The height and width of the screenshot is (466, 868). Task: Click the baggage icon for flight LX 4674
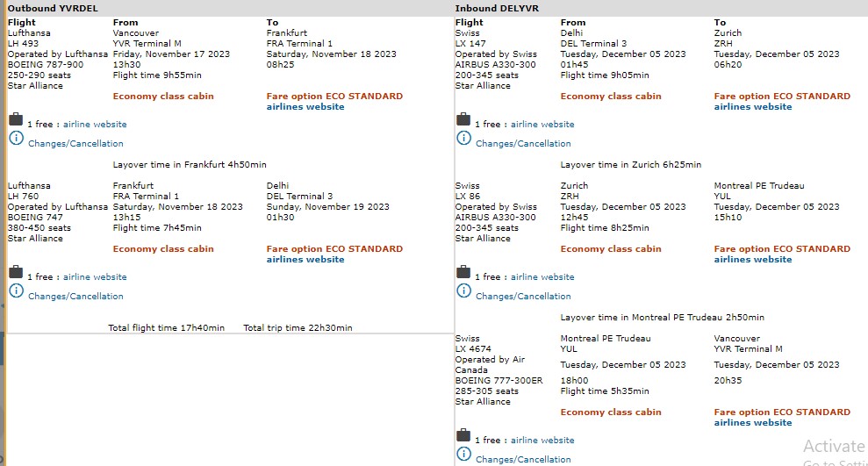tap(463, 436)
